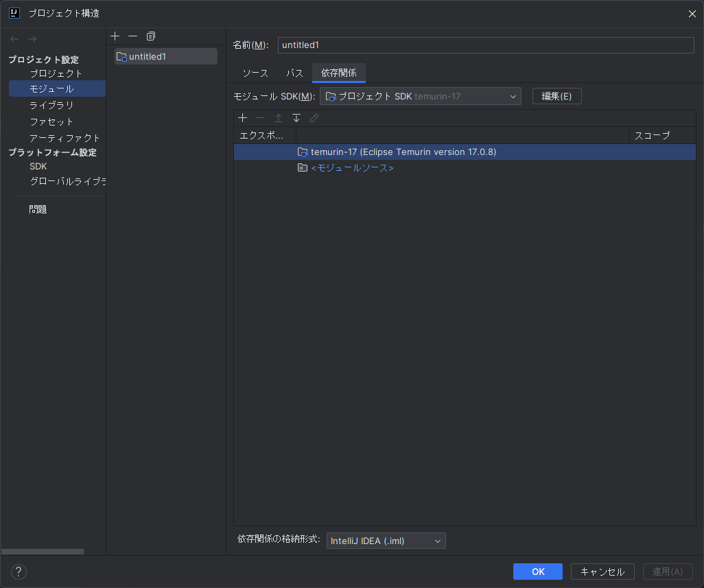This screenshot has width=704, height=588.
Task: Open 問題 section in sidebar
Action: [x=38, y=209]
